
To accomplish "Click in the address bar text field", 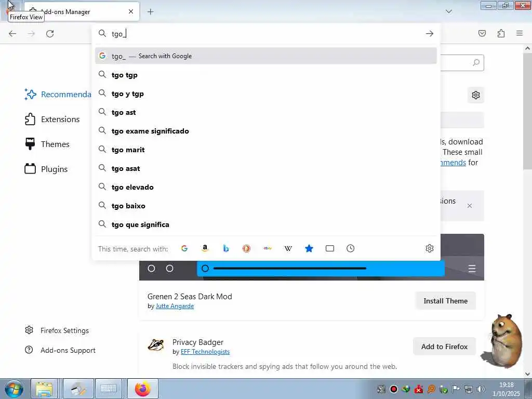I will coord(266,34).
